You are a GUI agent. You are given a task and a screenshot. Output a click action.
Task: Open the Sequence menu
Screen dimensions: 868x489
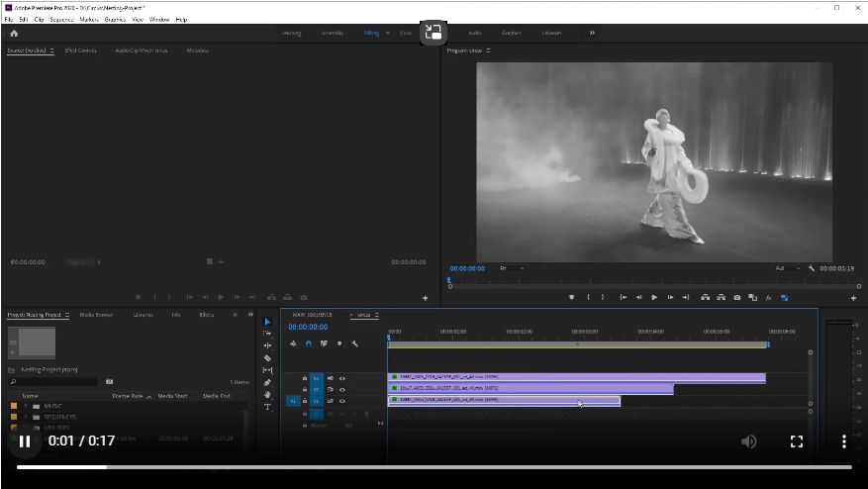(61, 20)
